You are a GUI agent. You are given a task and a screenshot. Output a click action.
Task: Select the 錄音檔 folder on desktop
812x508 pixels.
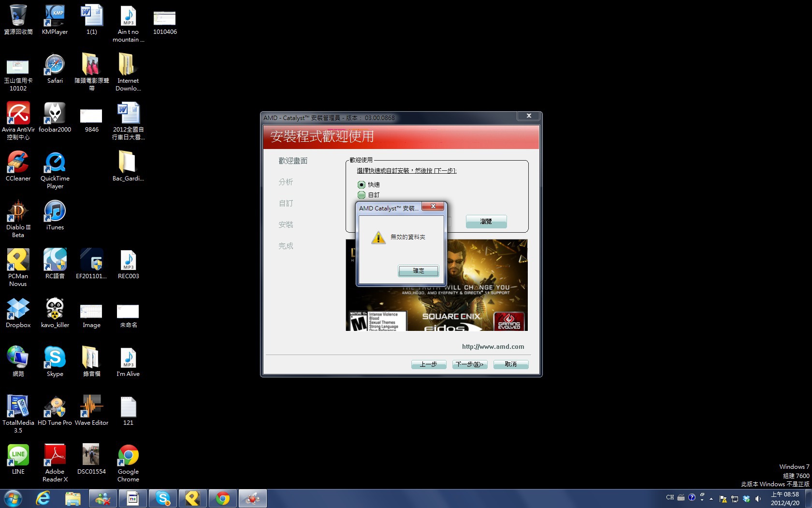(x=92, y=362)
